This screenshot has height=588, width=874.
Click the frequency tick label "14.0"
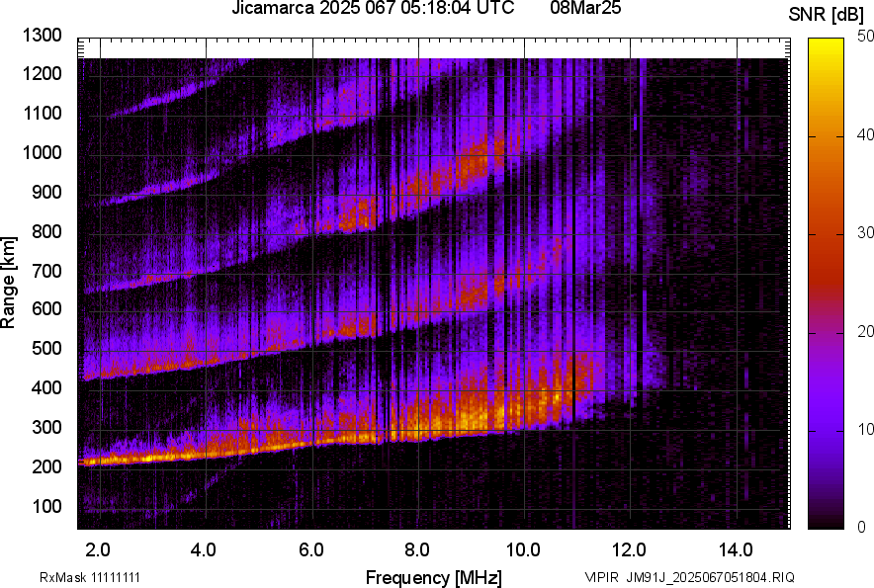click(x=736, y=550)
